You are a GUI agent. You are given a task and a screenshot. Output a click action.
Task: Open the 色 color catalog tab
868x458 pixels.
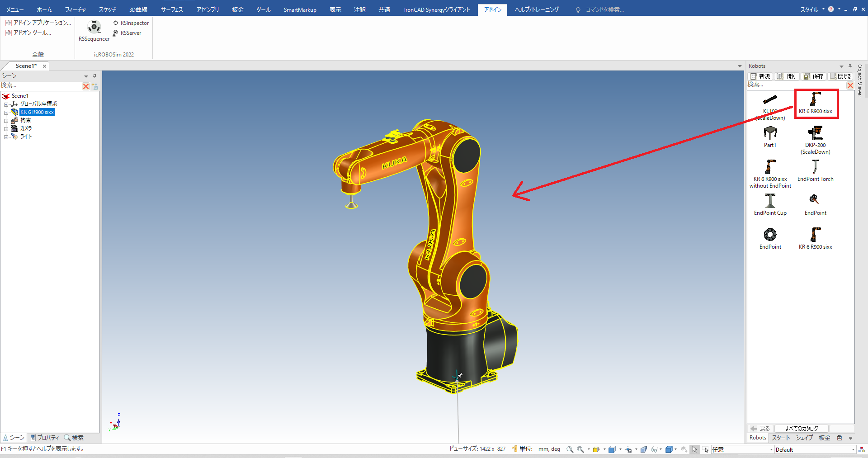(x=839, y=438)
